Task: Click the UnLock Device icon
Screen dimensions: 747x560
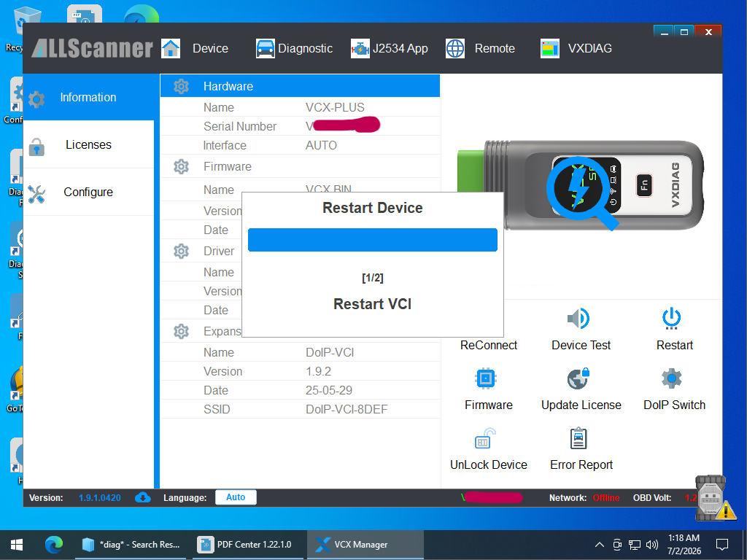Action: click(485, 438)
